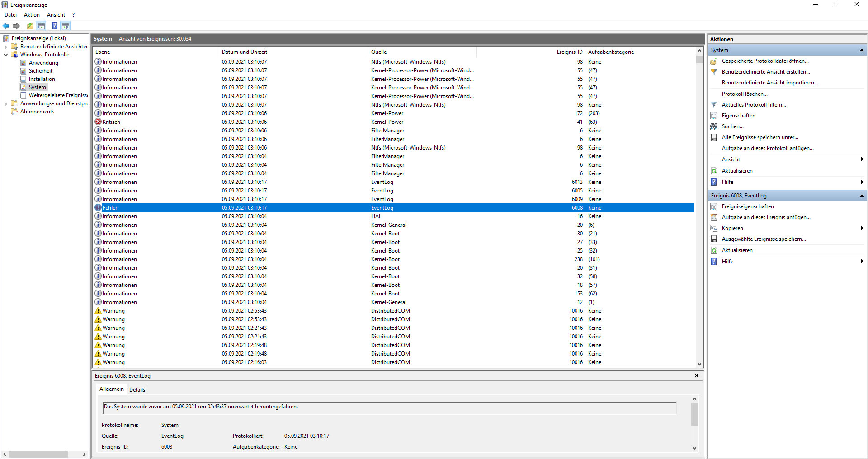Select System log in the tree
Viewport: 868px width, 459px height.
point(38,87)
